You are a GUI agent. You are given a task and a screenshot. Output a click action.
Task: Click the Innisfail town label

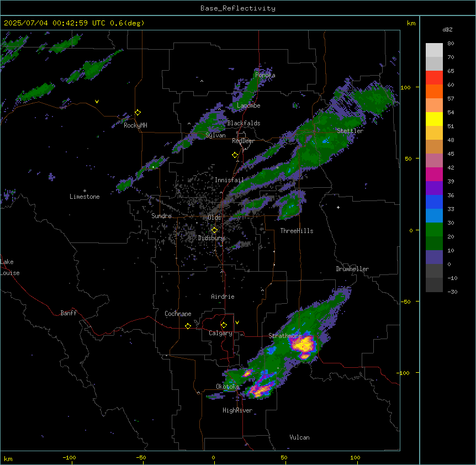[x=229, y=180]
